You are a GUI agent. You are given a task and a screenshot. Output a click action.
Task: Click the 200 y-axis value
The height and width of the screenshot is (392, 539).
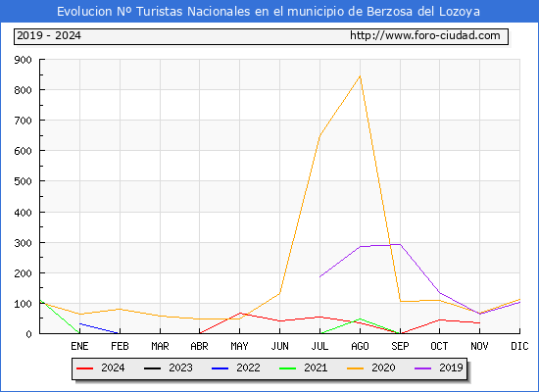[x=24, y=273]
